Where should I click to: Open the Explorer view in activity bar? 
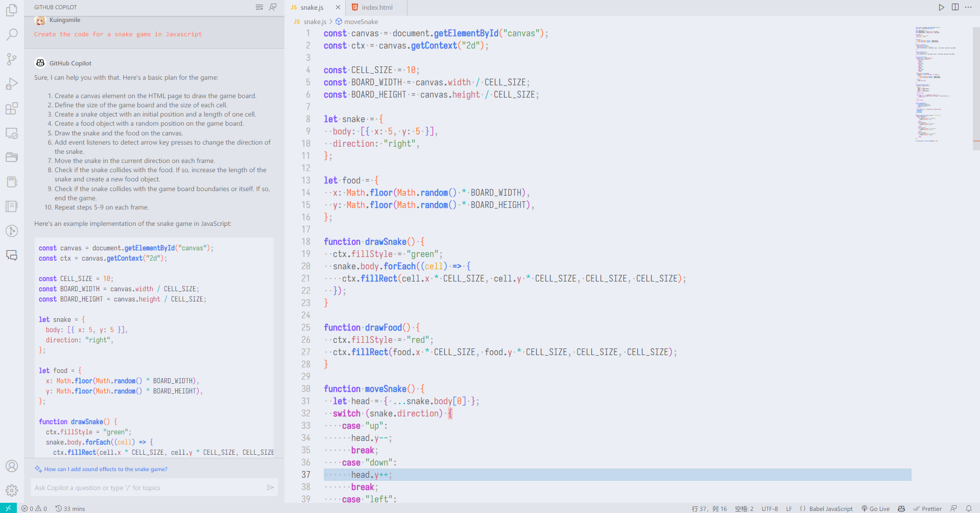[12, 10]
